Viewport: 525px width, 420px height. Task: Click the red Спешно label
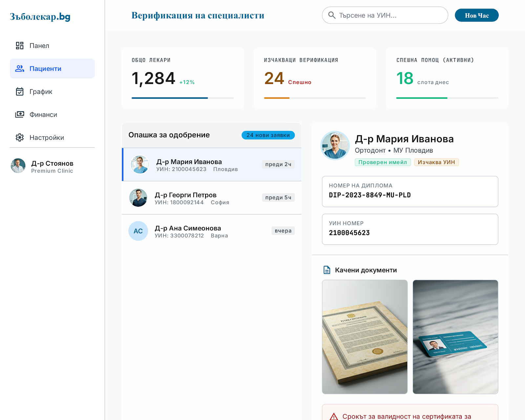coord(300,82)
